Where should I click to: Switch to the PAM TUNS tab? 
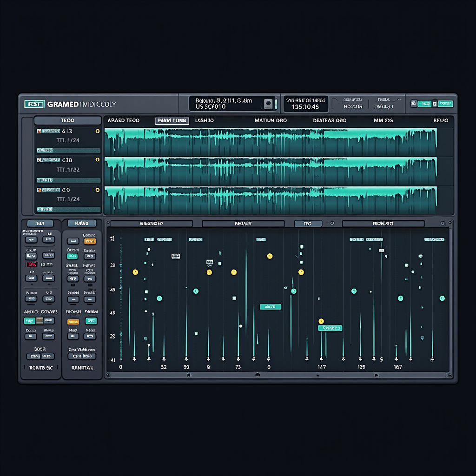[x=171, y=120]
